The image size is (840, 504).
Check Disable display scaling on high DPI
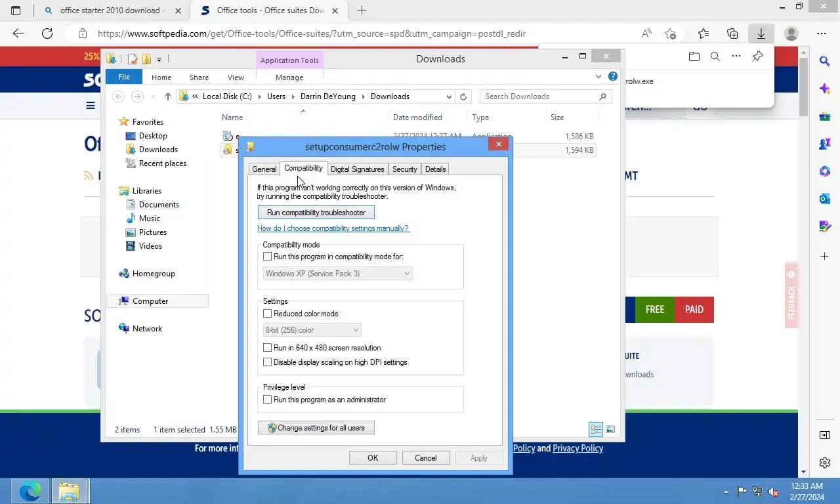(x=267, y=362)
